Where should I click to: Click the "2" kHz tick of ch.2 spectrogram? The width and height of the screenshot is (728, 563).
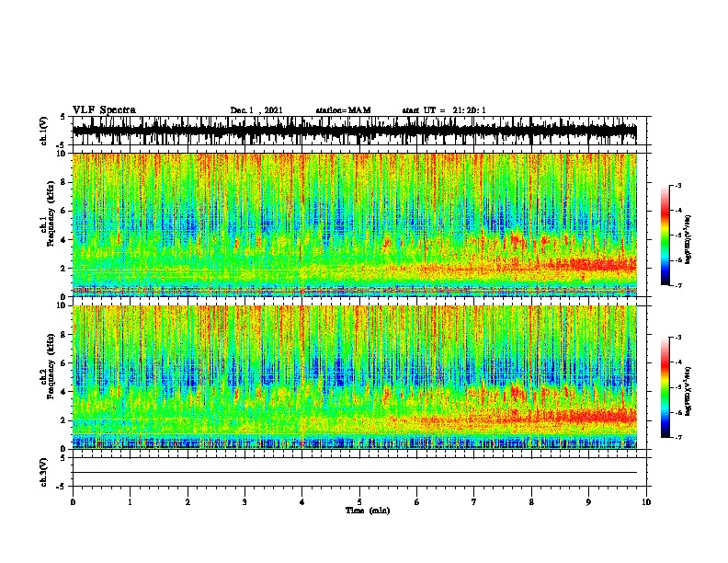[x=65, y=420]
